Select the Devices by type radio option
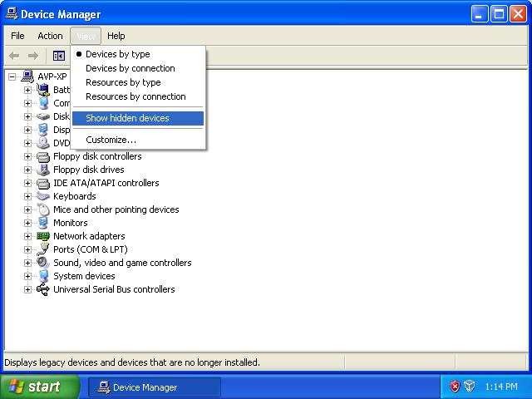Viewport: 532px width, 399px height. (138, 54)
